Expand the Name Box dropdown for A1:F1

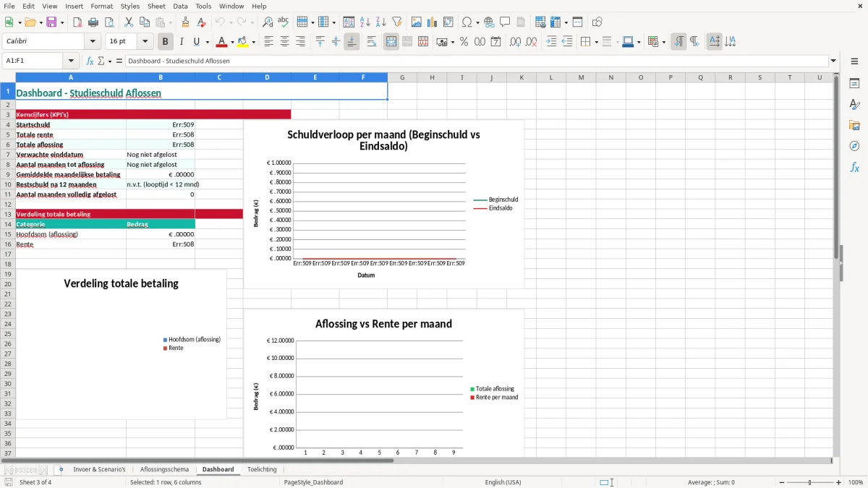click(71, 61)
